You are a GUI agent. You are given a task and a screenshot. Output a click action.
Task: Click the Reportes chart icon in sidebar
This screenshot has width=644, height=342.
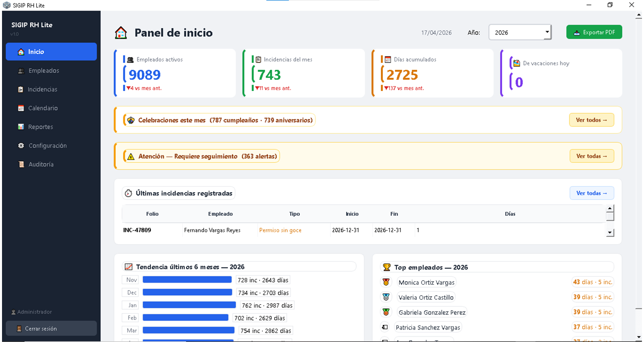coord(21,127)
